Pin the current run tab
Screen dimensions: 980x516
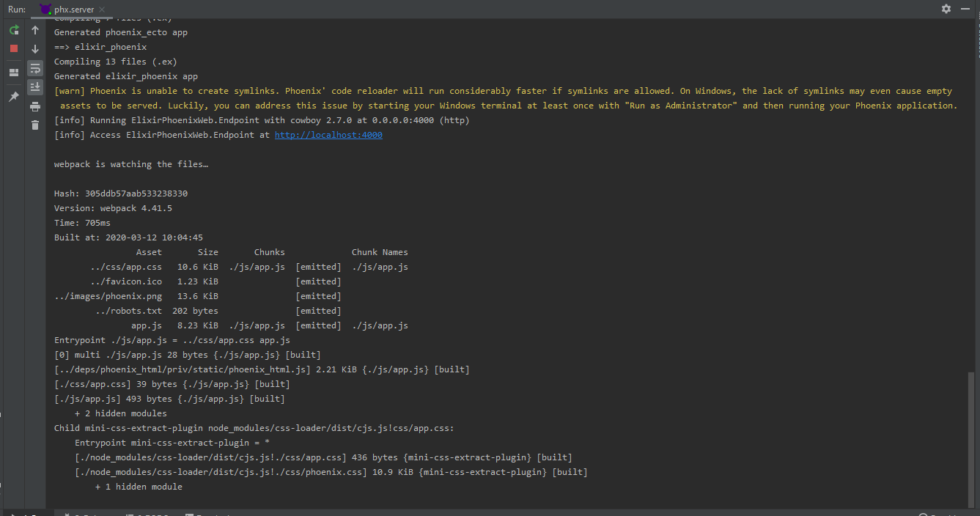[x=14, y=97]
